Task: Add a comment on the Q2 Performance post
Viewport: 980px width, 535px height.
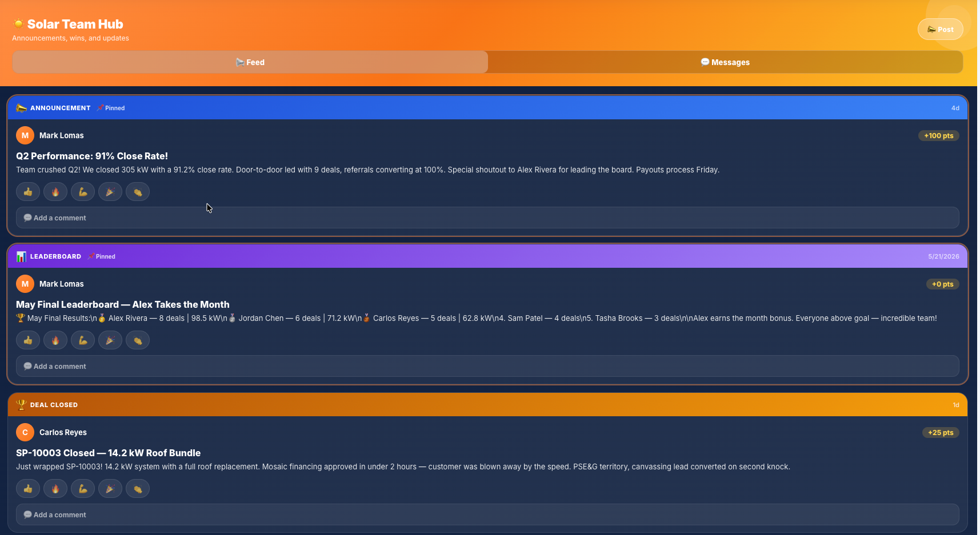Action: point(487,218)
